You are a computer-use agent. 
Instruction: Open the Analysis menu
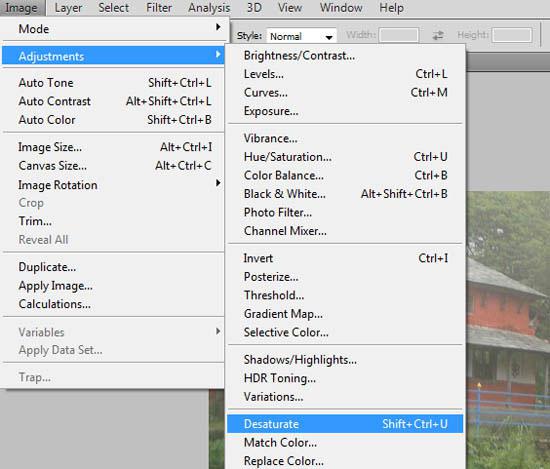(209, 8)
